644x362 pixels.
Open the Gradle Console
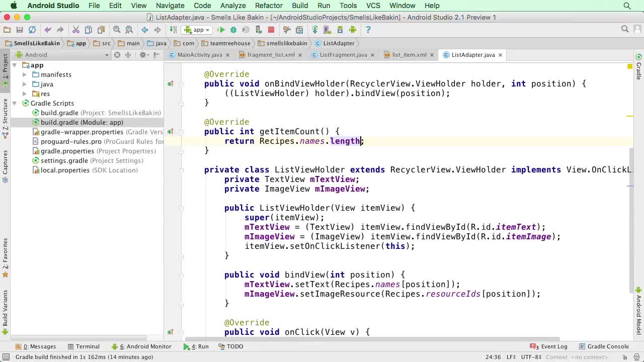coord(603,346)
